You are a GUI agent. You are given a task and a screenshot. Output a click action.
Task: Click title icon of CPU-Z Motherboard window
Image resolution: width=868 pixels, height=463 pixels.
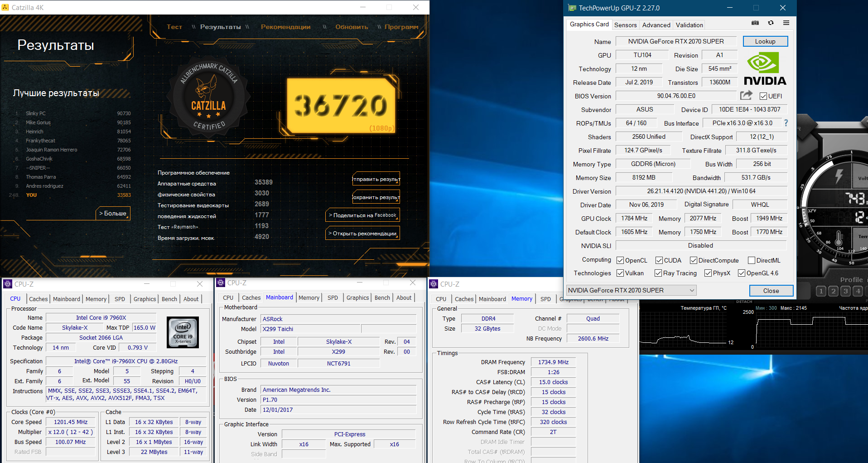tap(221, 283)
